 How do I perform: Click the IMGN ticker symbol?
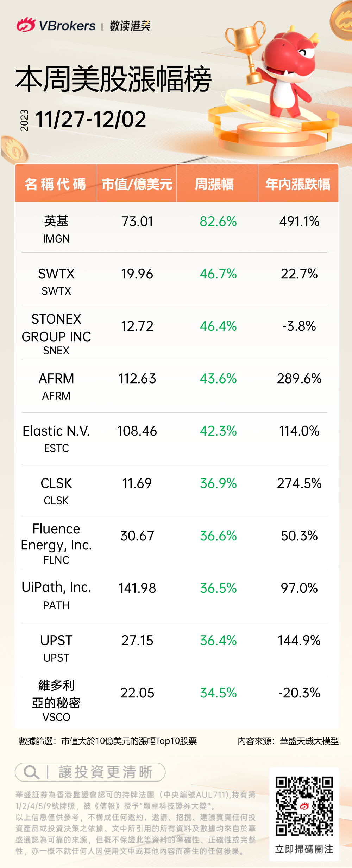pos(56,239)
